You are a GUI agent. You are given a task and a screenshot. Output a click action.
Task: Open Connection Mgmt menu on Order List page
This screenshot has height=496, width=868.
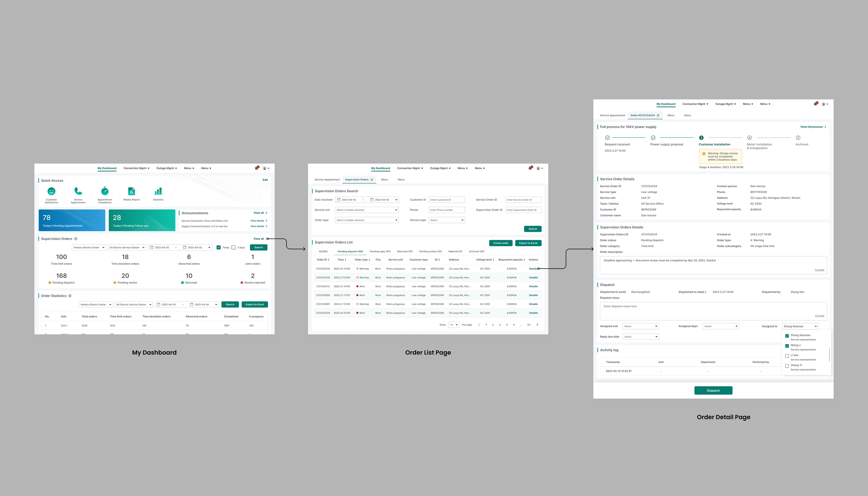(410, 168)
